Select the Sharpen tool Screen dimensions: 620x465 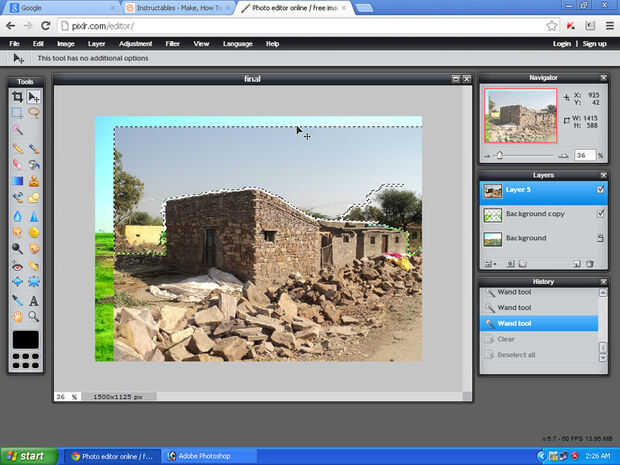click(x=34, y=216)
